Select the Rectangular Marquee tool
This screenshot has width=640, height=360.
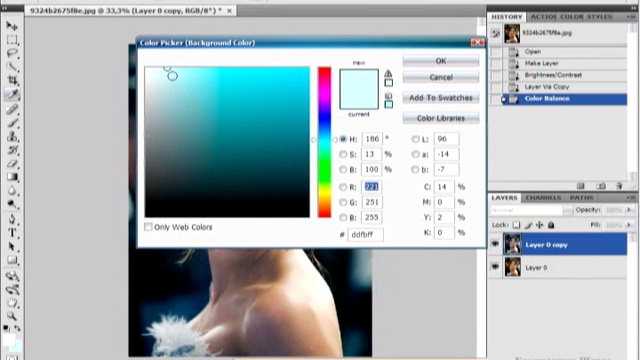(12, 40)
